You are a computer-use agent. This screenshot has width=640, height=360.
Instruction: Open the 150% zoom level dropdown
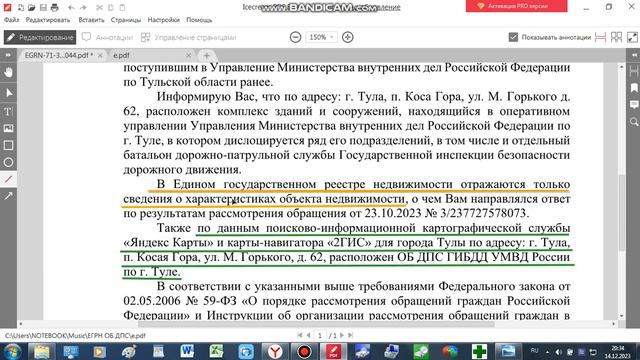[x=321, y=37]
